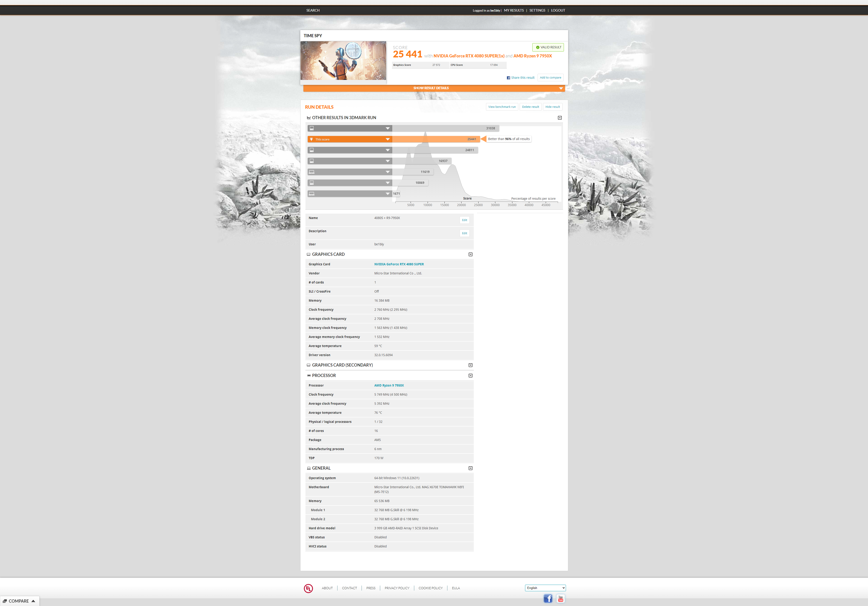Collapse the Other Results in 3DMark Run section
This screenshot has width=868, height=606.
560,118
